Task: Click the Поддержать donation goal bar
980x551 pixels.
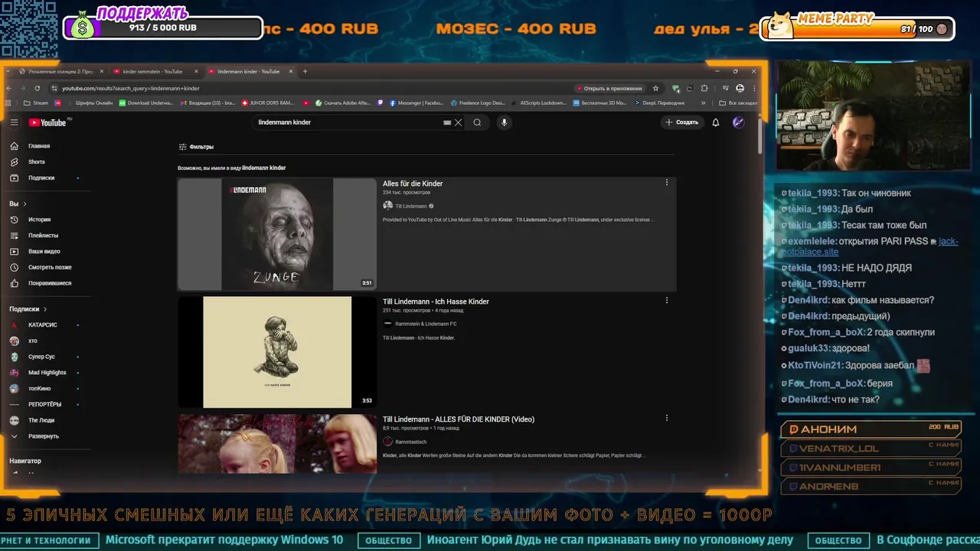Action: (163, 28)
